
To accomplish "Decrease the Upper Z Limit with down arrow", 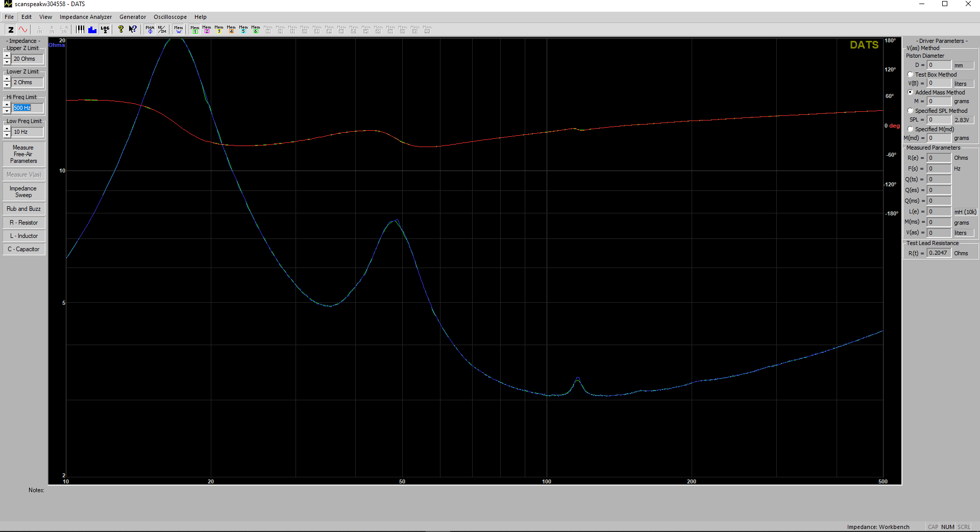I will 7,61.
